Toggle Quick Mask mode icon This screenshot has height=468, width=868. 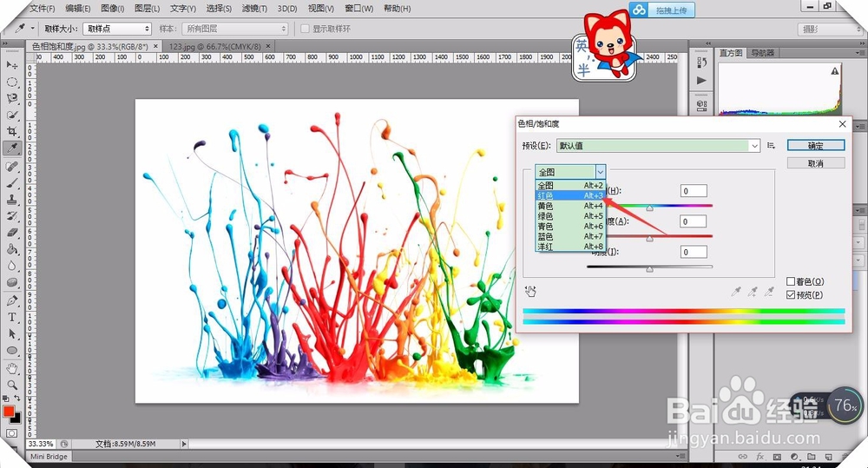tap(11, 433)
